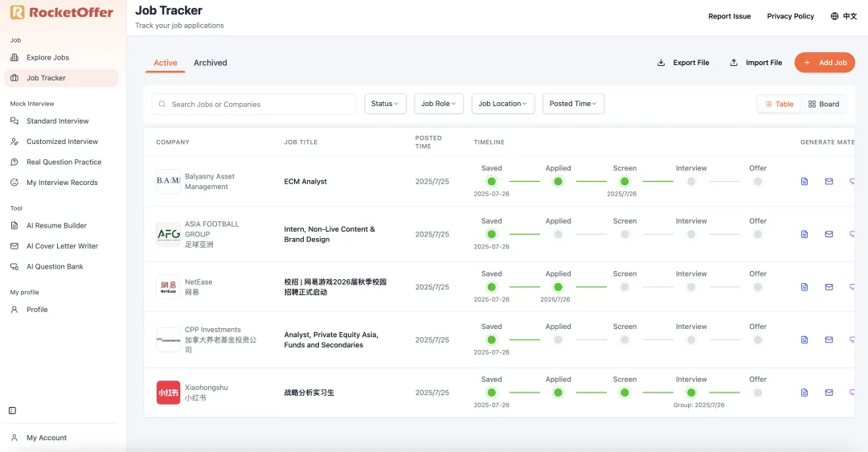Mark Screen step for ASIA FOOTBALL GROUP
The width and height of the screenshot is (868, 452).
624,234
